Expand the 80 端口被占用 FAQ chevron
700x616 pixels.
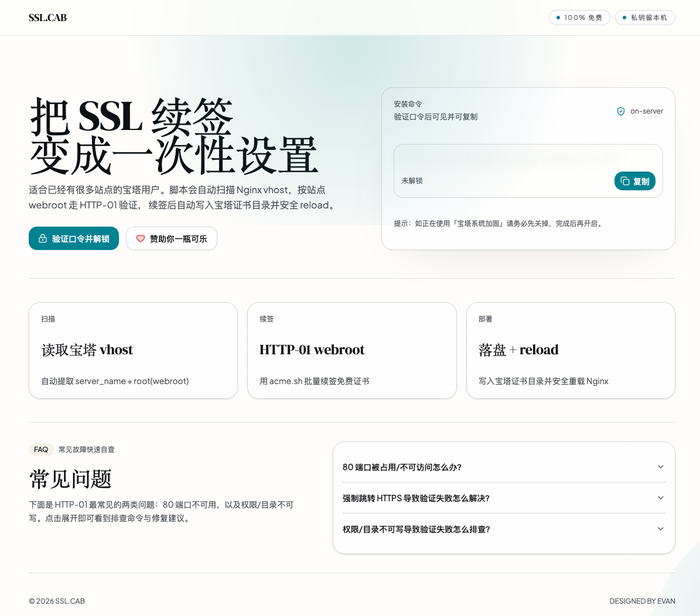tap(661, 467)
